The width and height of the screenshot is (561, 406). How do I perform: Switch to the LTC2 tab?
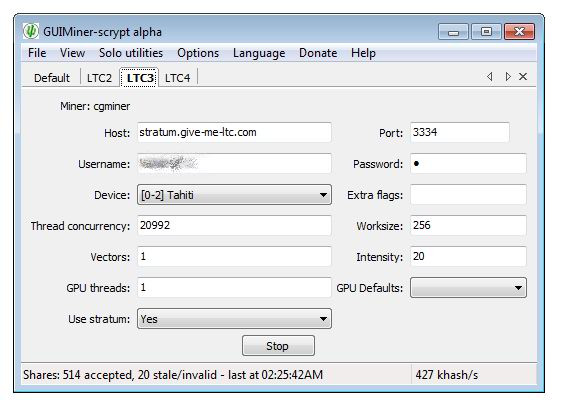[x=99, y=78]
